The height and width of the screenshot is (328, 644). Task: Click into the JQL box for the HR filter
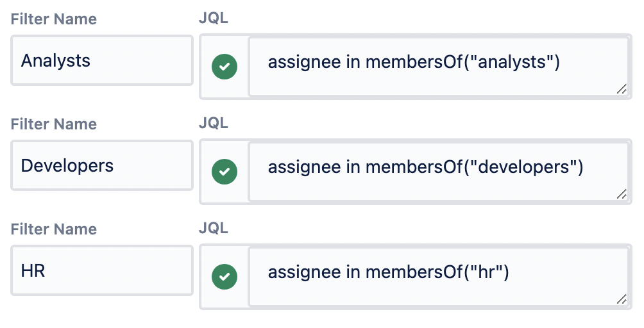[x=437, y=277]
